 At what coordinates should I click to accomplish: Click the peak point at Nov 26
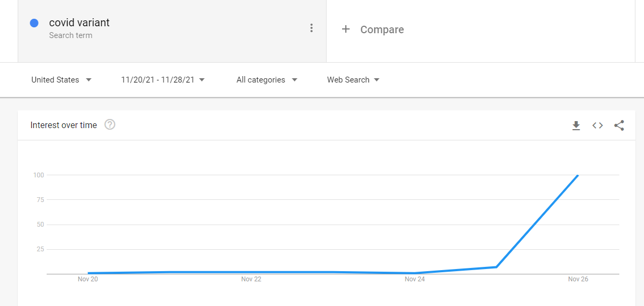point(578,175)
